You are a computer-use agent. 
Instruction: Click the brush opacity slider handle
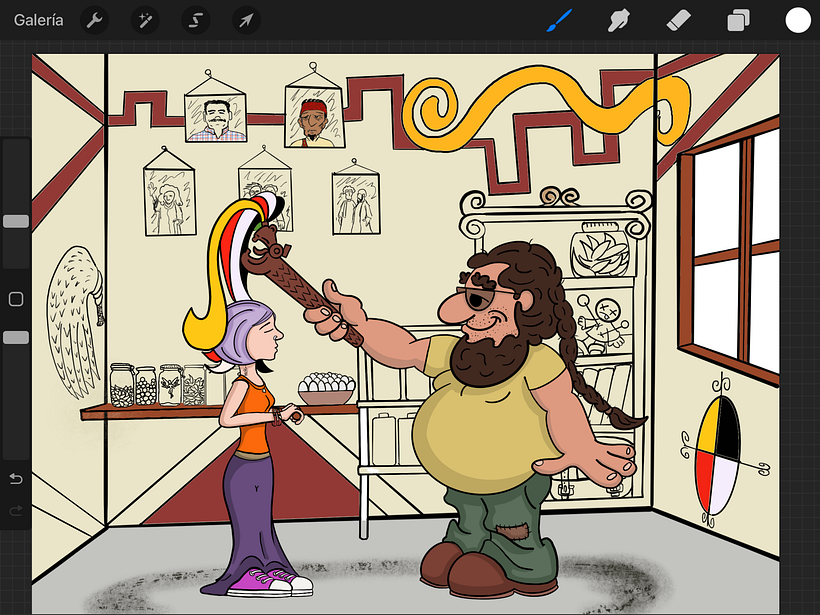pos(16,338)
